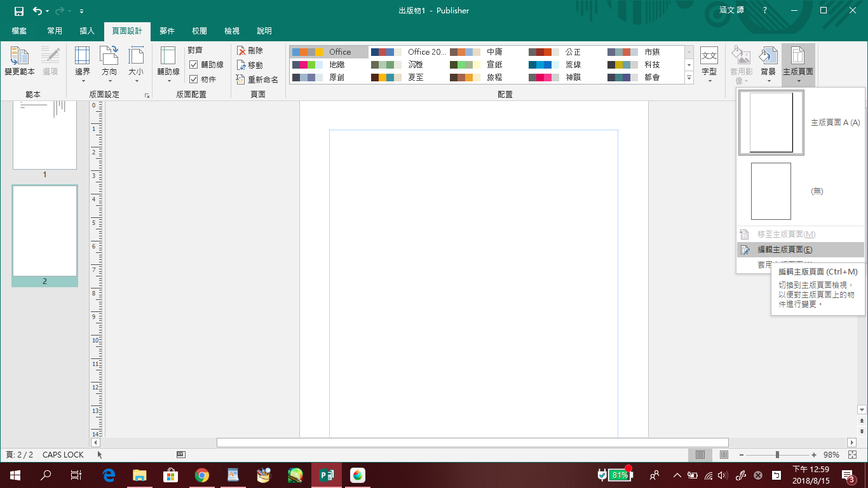
Task: Open the 字型 (Fonts) scheme dropdown
Action: pos(709,63)
